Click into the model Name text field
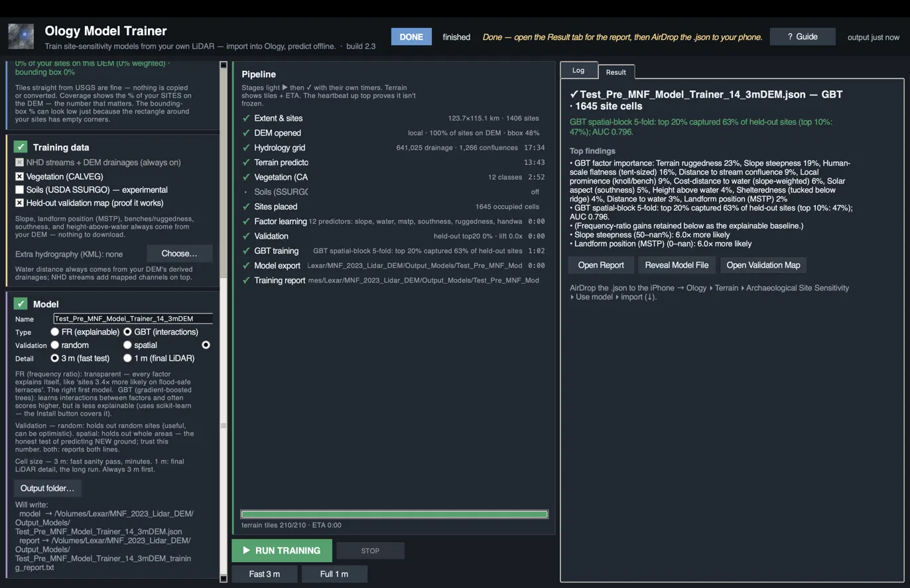This screenshot has width=910, height=588. [x=133, y=318]
